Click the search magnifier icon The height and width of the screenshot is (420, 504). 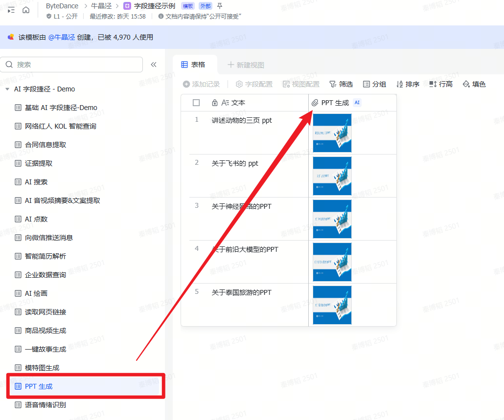pos(9,65)
